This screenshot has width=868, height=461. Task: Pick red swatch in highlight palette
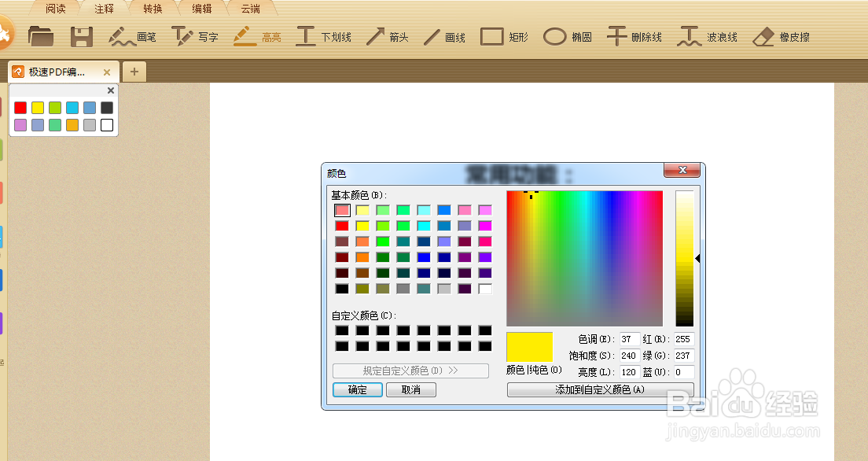(x=20, y=108)
